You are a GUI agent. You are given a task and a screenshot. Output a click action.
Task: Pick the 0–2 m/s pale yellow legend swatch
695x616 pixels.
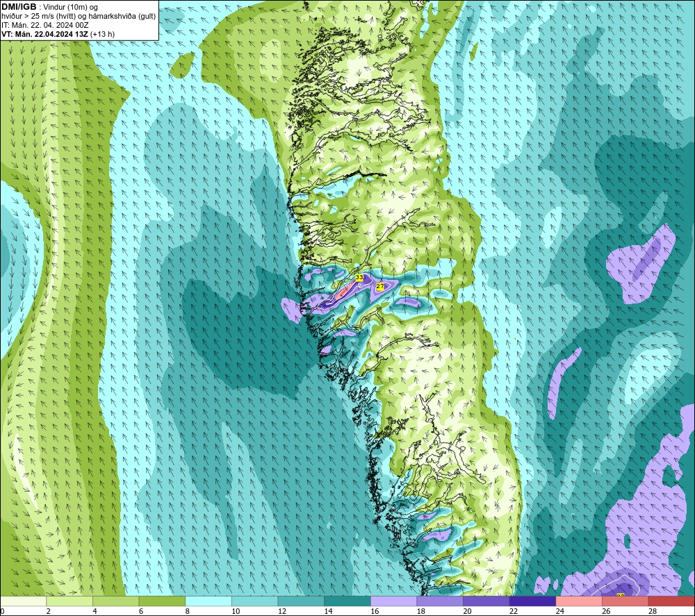click(x=23, y=601)
